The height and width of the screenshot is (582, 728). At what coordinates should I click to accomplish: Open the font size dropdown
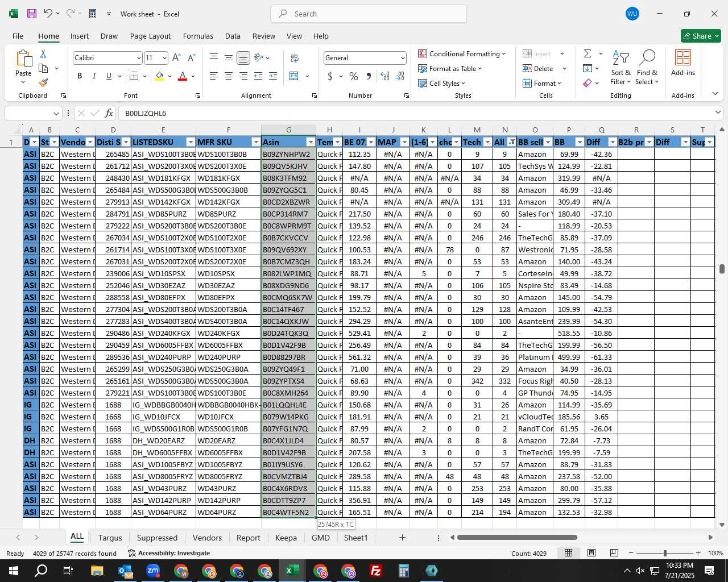[164, 58]
